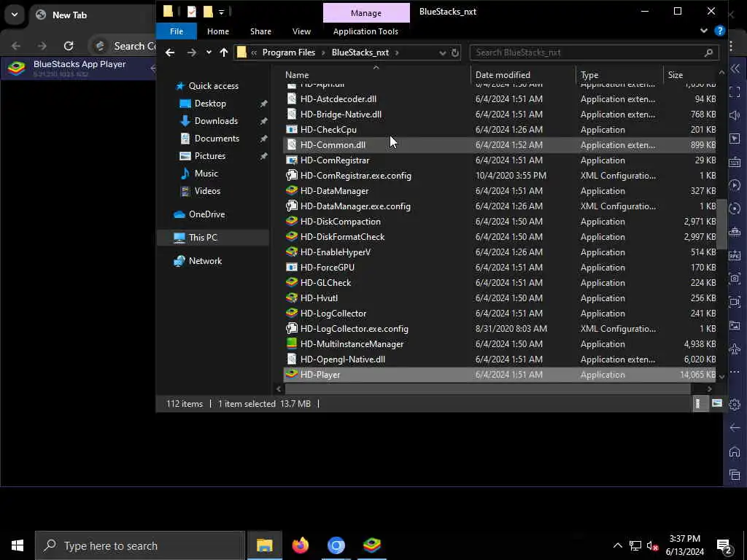Select the Manage contextual tab
Viewport: 747px width, 560px height.
click(x=366, y=13)
